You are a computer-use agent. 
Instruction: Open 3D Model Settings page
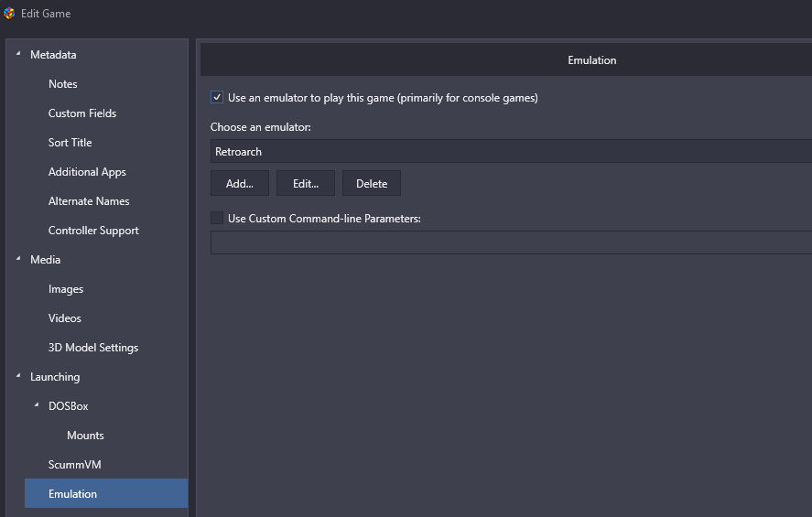click(x=93, y=347)
